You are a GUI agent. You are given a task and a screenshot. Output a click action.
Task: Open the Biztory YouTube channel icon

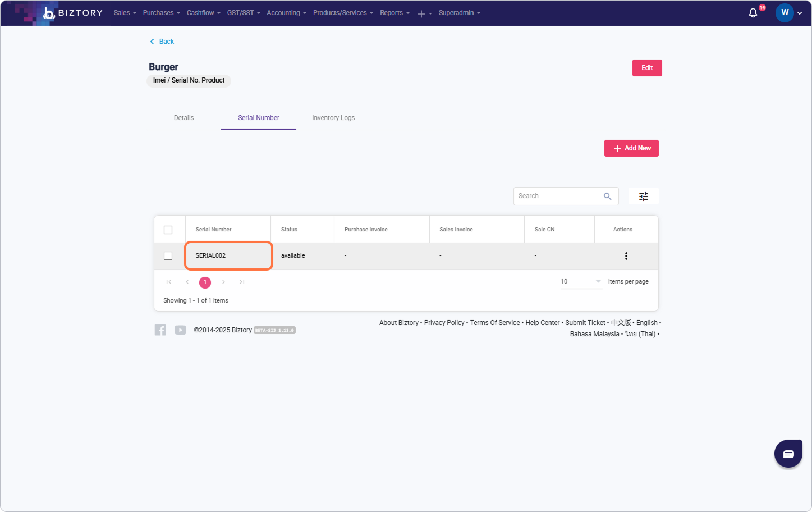coord(180,330)
